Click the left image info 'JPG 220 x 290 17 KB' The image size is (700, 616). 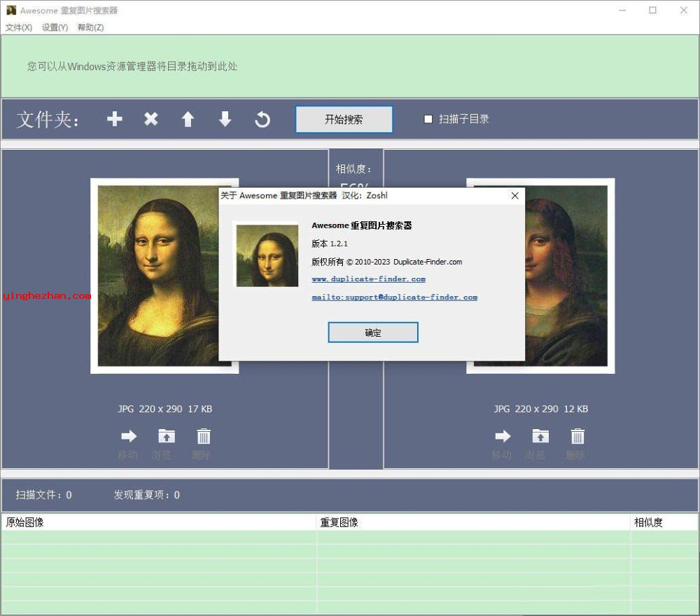[164, 409]
